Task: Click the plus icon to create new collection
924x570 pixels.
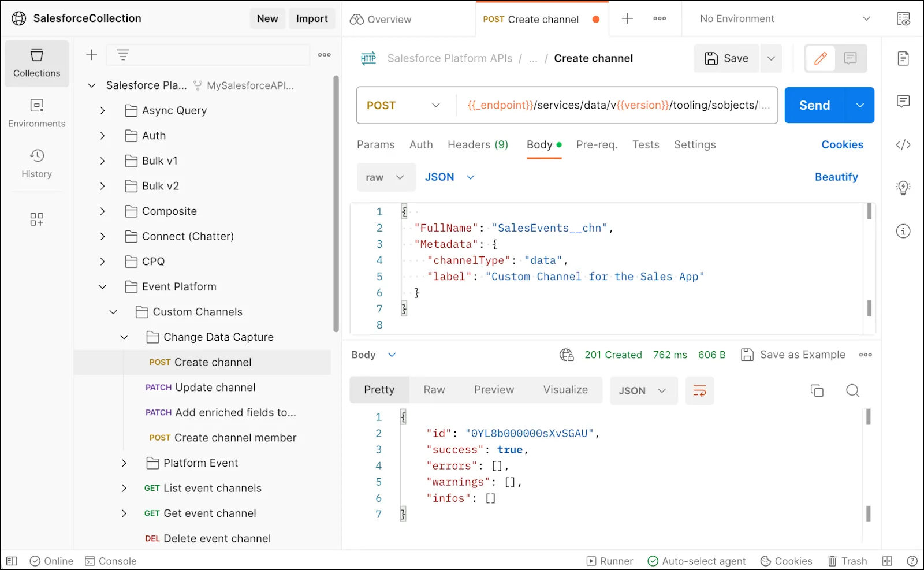Action: [91, 55]
